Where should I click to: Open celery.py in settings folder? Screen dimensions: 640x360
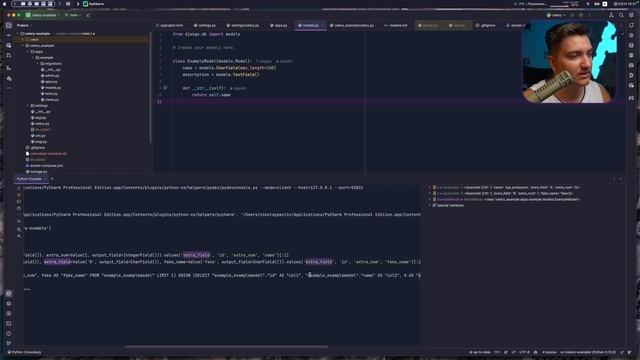(40, 124)
